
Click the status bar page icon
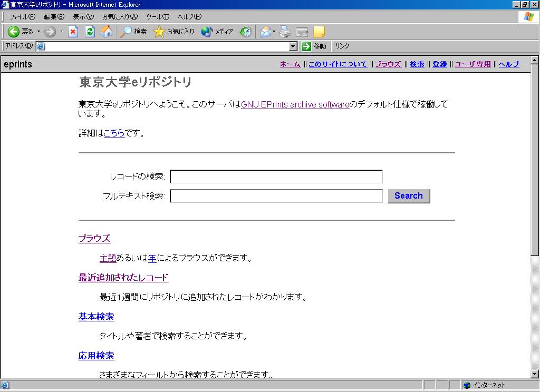pos(5,385)
